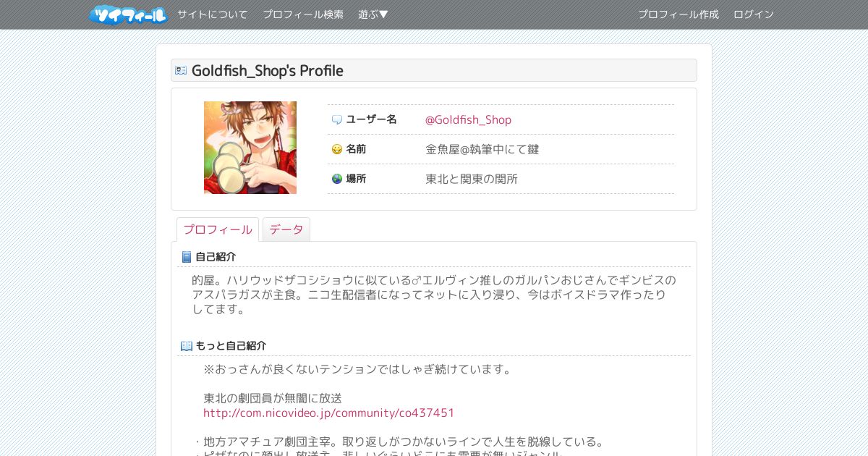
Task: Click the Goldfish_Shop's Profile heading
Action: click(268, 70)
